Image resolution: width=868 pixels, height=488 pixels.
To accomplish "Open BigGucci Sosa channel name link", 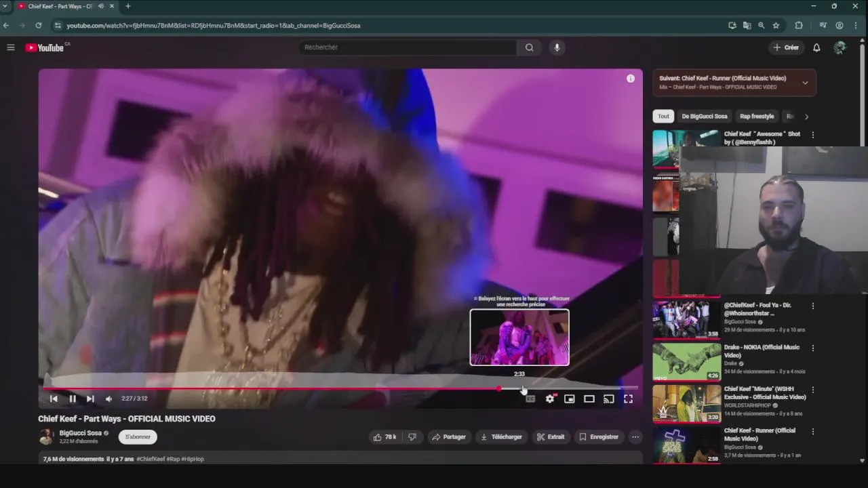I will [80, 433].
